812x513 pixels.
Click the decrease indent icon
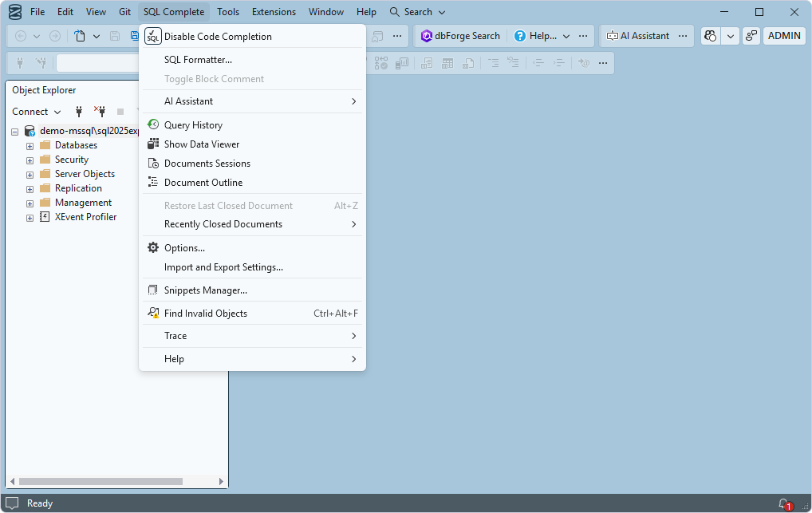click(x=538, y=63)
